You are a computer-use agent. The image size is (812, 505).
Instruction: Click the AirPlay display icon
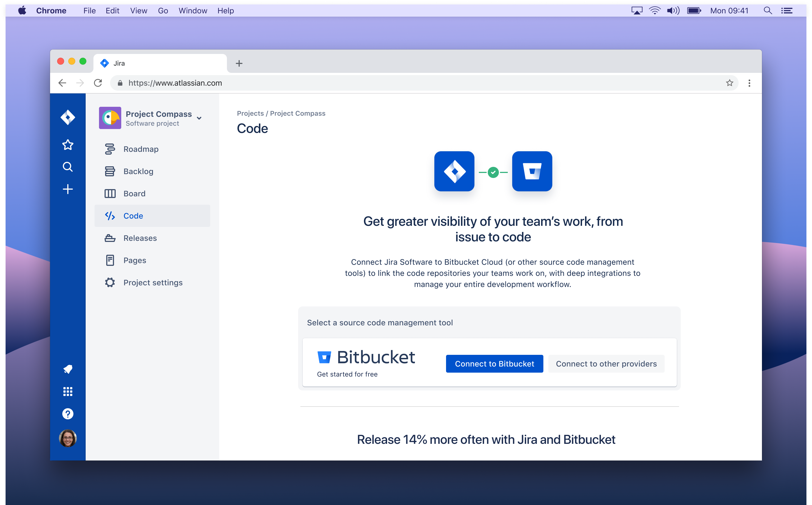[x=637, y=10]
